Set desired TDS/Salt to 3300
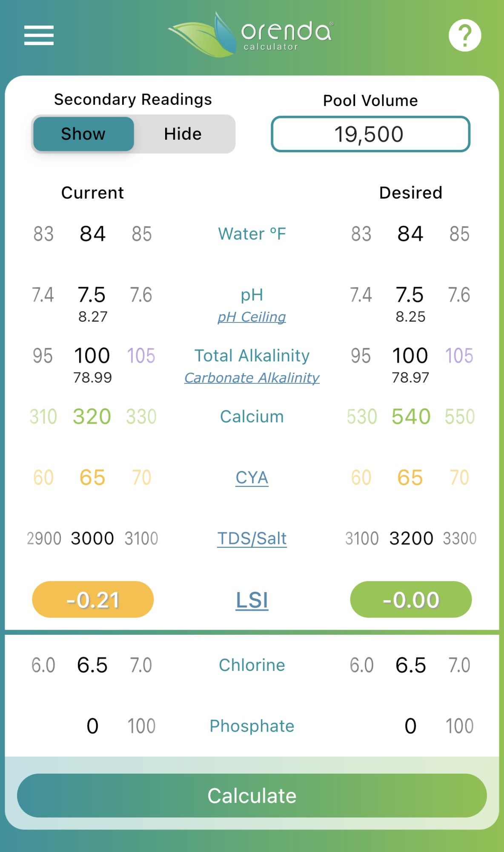The height and width of the screenshot is (852, 504). 460,538
